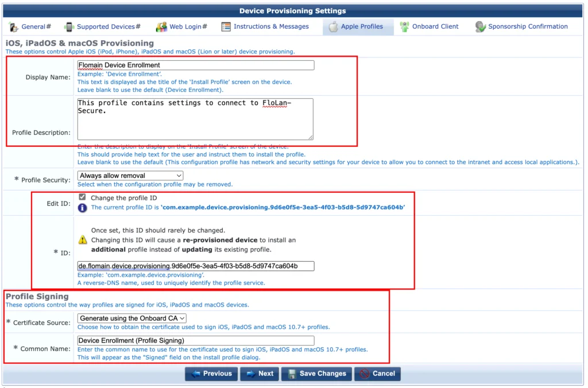Image resolution: width=588 pixels, height=388 pixels.
Task: Focus the Profile Description text area
Action: (x=195, y=119)
